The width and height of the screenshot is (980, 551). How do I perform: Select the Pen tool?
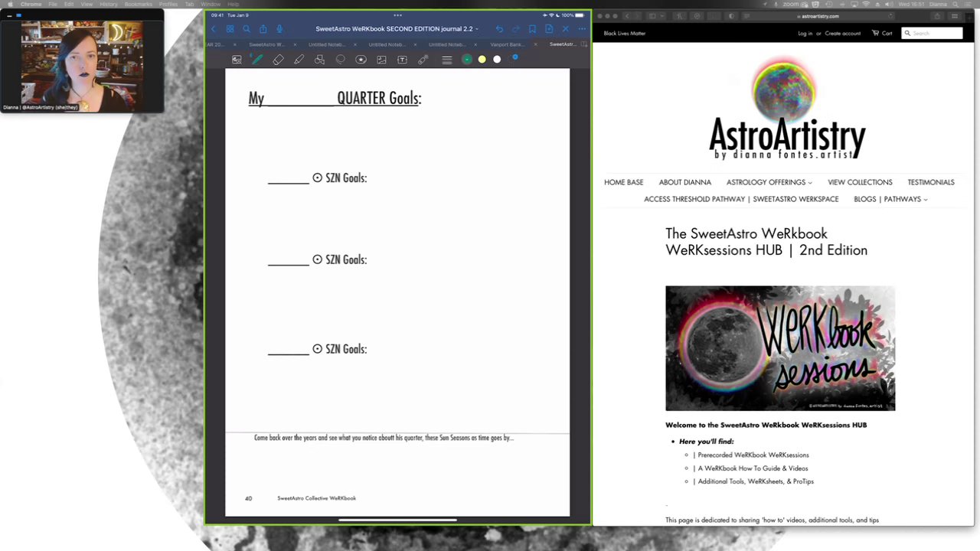(257, 60)
